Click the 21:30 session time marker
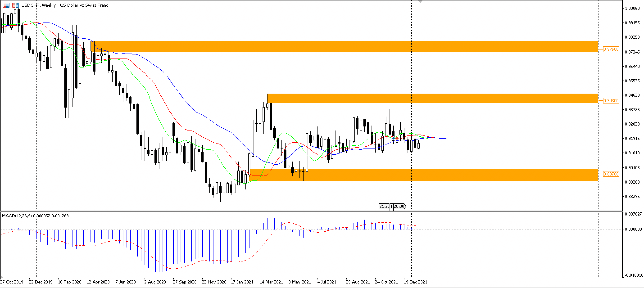 click(x=384, y=206)
